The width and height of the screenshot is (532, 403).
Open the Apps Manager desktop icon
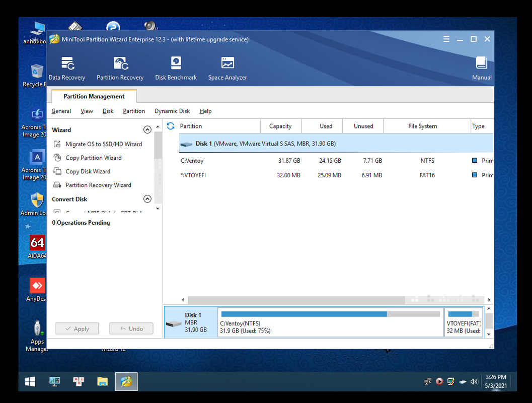point(37,336)
